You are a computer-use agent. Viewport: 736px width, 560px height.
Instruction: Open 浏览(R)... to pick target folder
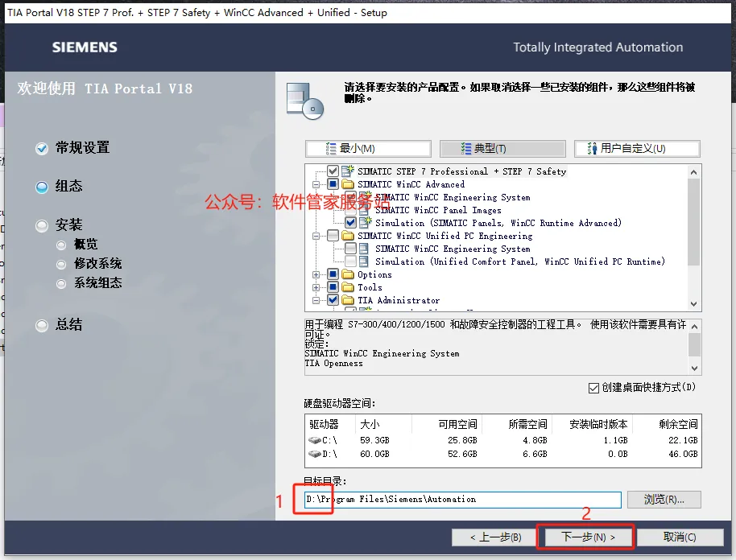[x=664, y=500]
